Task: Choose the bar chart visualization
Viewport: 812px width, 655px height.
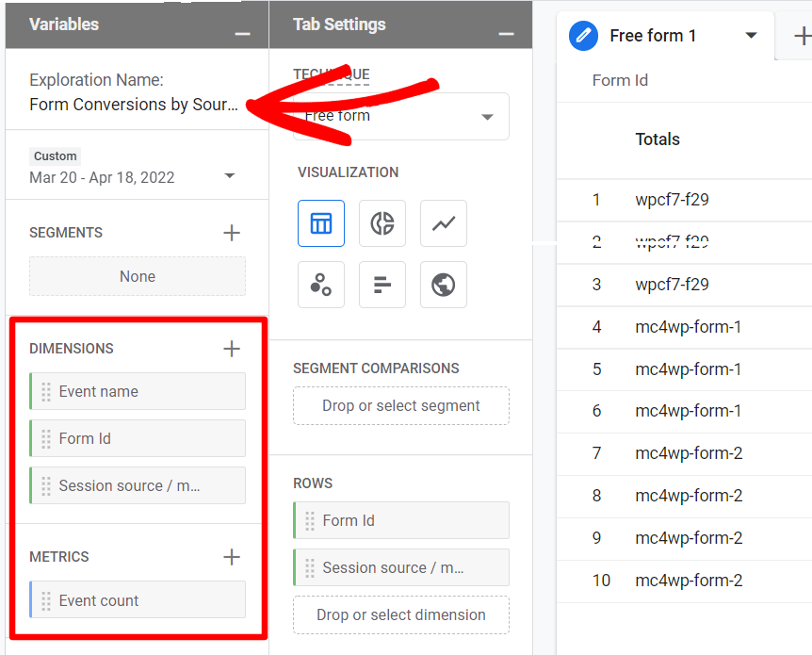Action: [x=382, y=285]
